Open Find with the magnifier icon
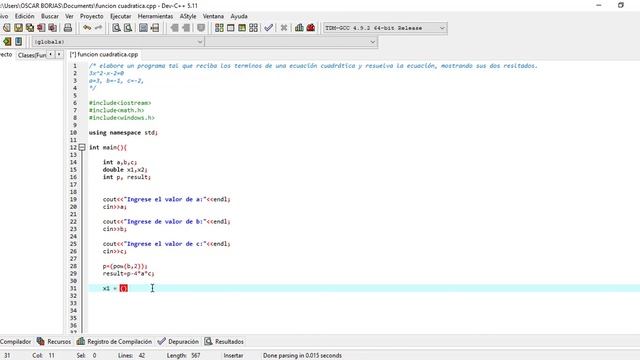Image resolution: width=640 pixels, height=360 pixels. click(116, 28)
